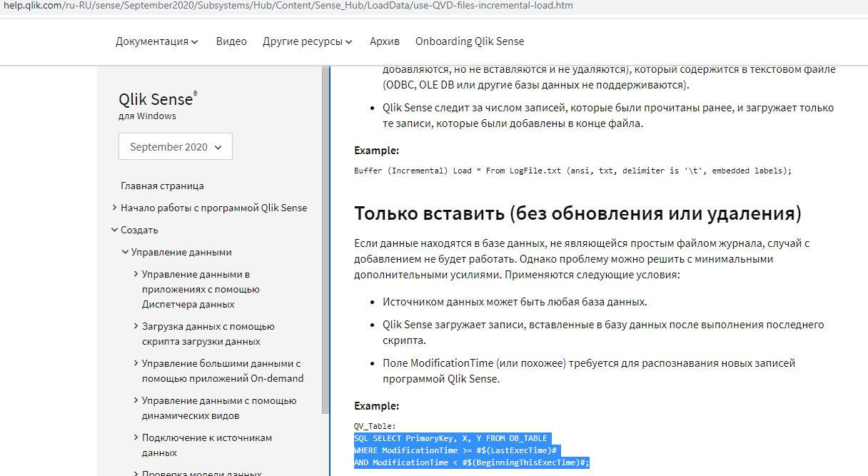Open the September 2020 version dropdown
Viewport: 868px width, 476px height.
[x=176, y=146]
